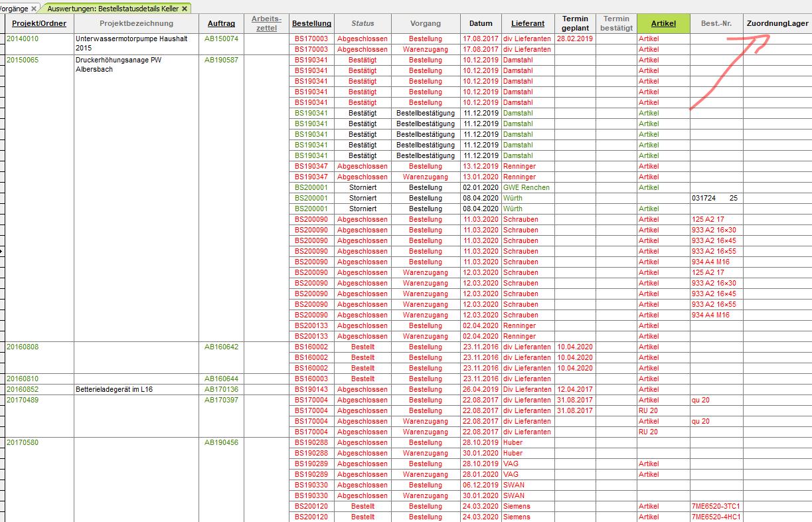The image size is (812, 522).
Task: Switch to the Vorgänge tab
Action: (x=13, y=9)
